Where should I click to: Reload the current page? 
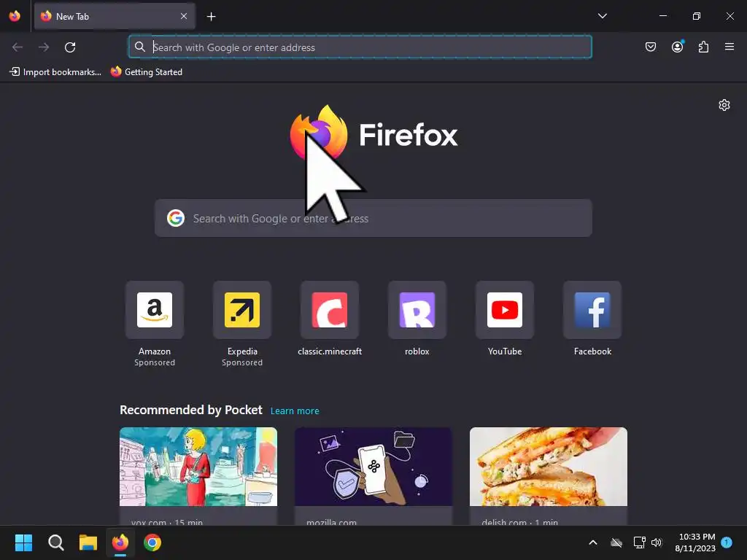[70, 47]
